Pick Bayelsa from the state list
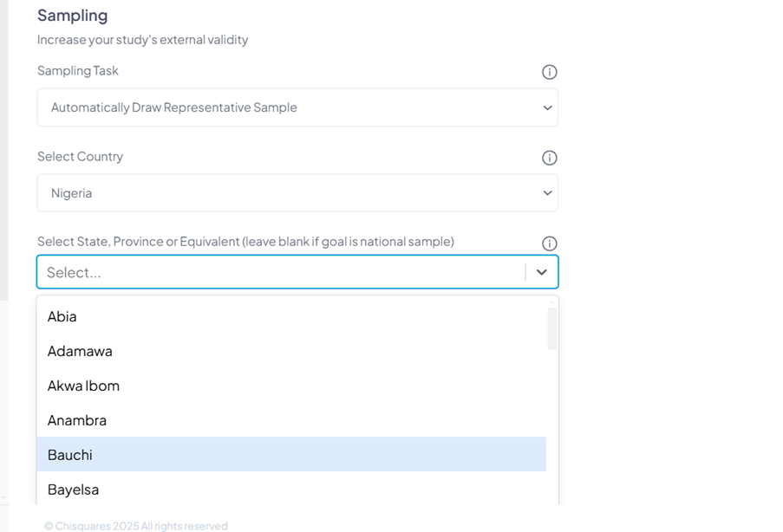 click(x=73, y=490)
